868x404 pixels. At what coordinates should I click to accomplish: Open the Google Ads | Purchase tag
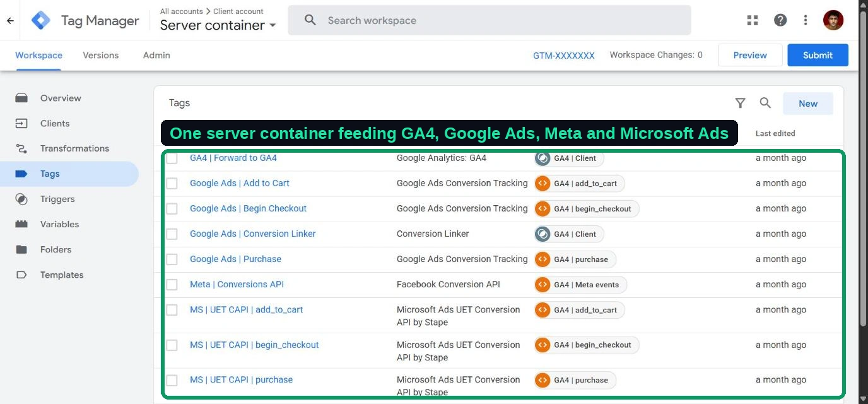[x=235, y=259]
